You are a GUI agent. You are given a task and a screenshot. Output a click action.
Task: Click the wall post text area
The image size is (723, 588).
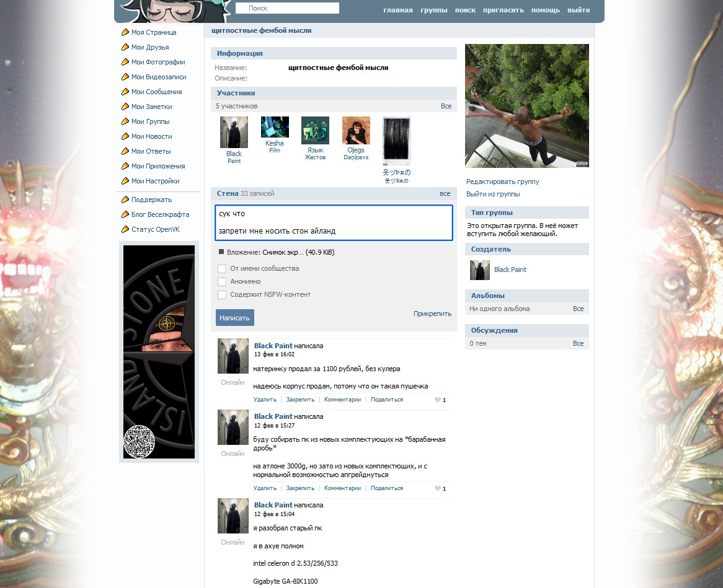pos(334,222)
